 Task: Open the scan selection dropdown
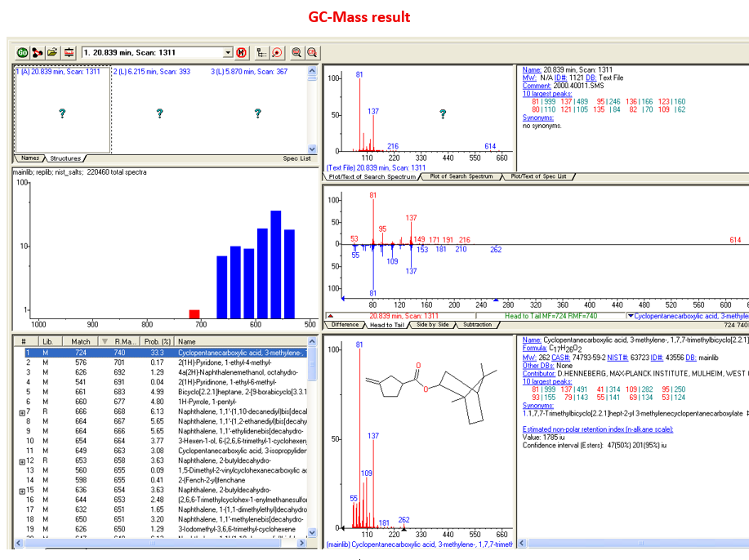(x=228, y=52)
